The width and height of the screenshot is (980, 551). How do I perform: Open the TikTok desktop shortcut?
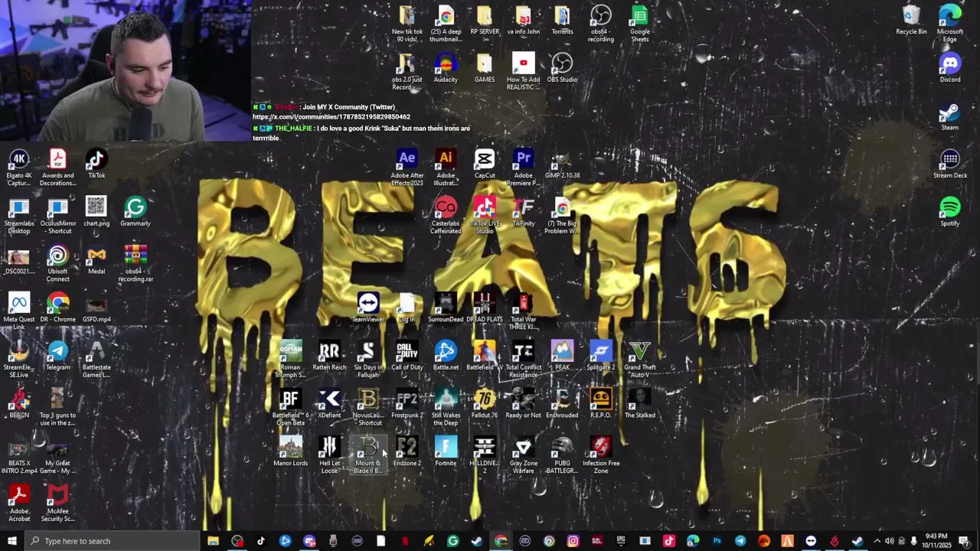click(x=96, y=164)
